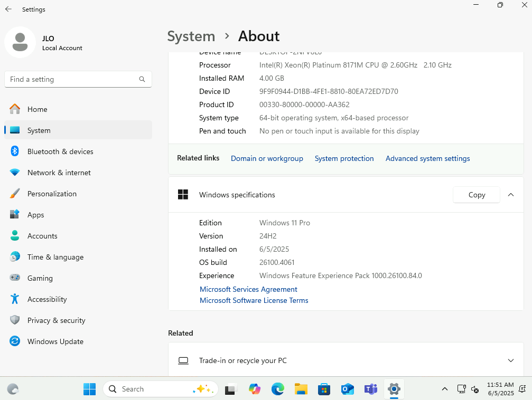Go to Network & internet settings

78,172
